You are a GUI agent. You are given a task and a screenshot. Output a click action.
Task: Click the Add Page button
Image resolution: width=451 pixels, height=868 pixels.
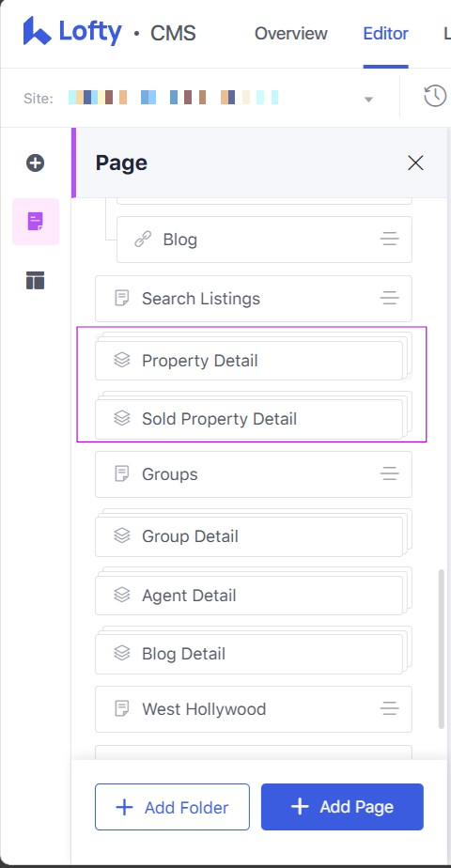[342, 807]
